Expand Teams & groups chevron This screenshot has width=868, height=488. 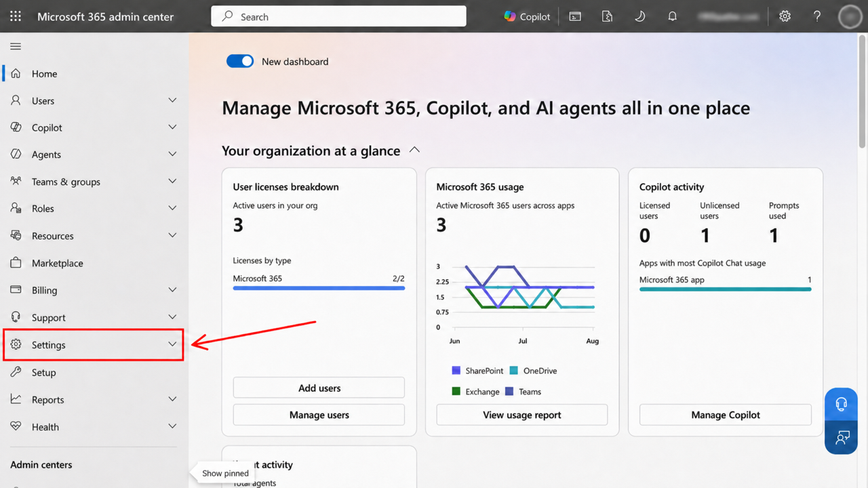click(172, 182)
